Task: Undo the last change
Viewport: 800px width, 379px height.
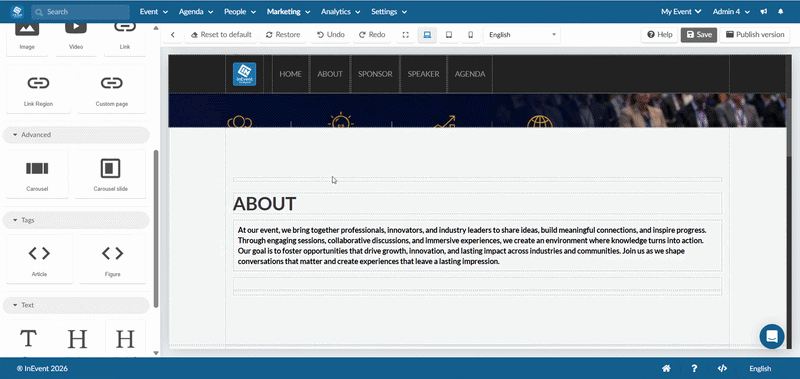Action: (x=331, y=35)
